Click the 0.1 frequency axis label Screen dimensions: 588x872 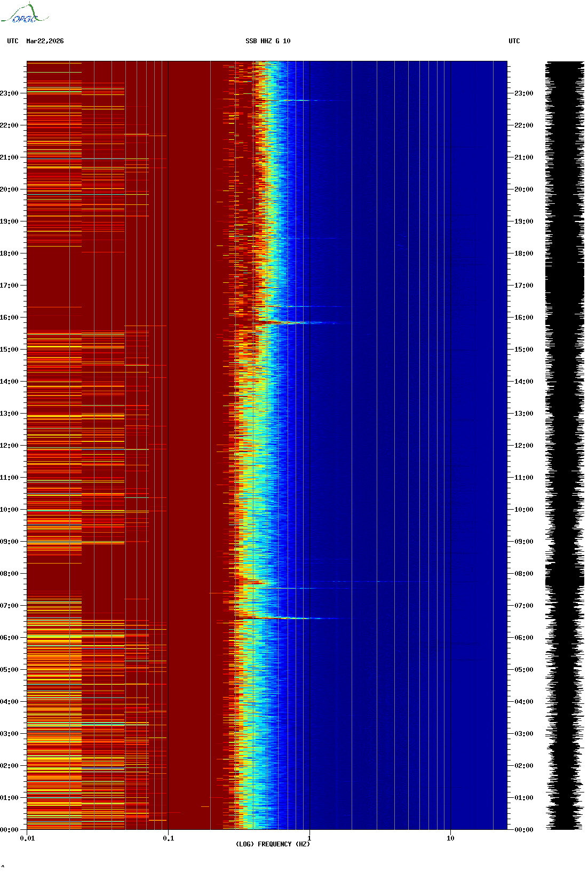(x=168, y=838)
